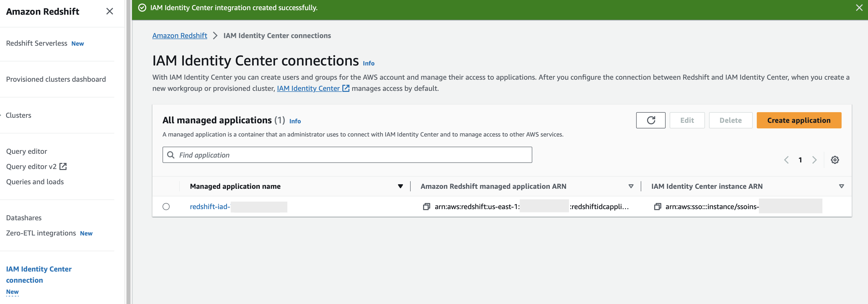This screenshot has width=868, height=304.
Task: Open IAM Identity Center instance ARN column dropdown
Action: 841,186
